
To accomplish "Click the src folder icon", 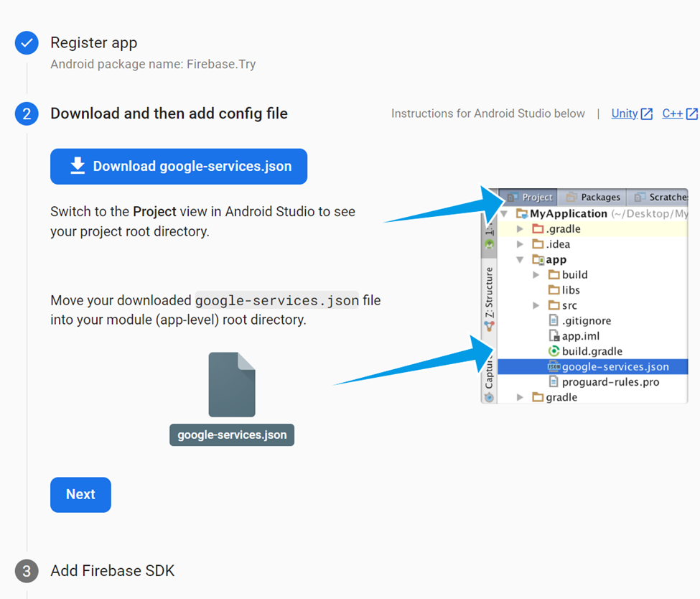I will point(554,305).
